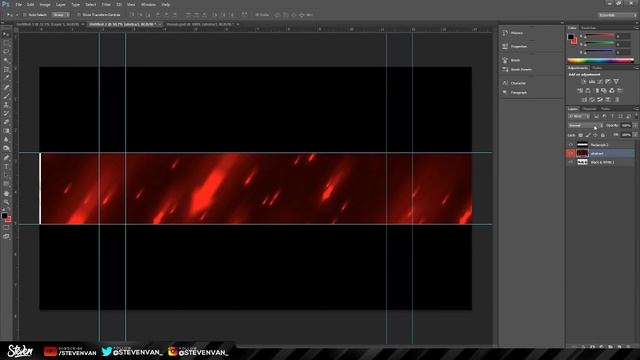
Task: Open the layer Opacity slider dropdown
Action: (635, 126)
